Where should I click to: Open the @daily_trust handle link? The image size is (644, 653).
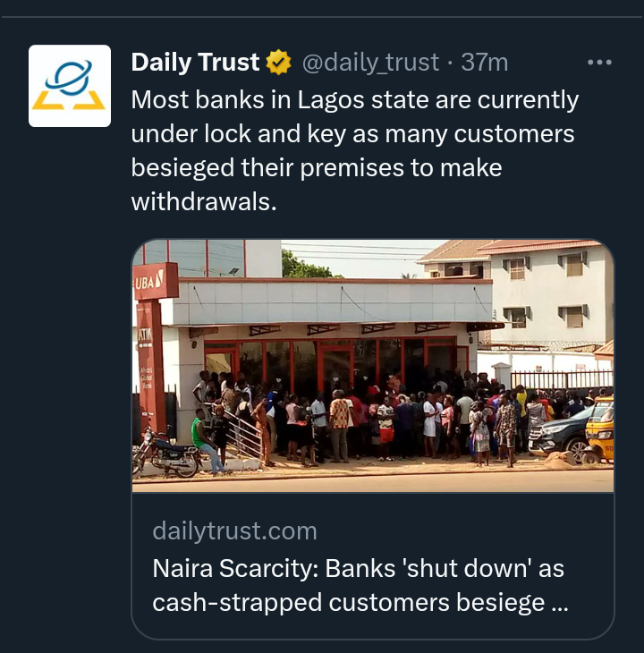pyautogui.click(x=370, y=63)
